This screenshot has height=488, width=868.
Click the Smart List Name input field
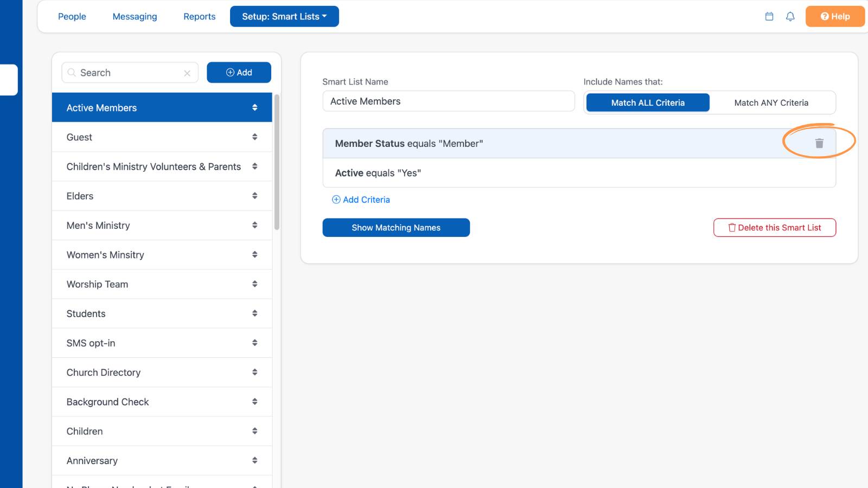pos(449,101)
